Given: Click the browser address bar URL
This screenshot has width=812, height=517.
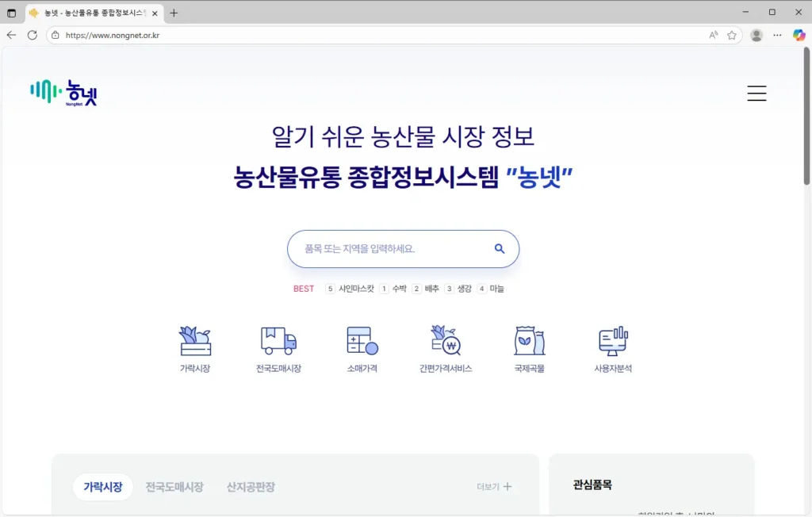Looking at the screenshot, I should point(113,35).
